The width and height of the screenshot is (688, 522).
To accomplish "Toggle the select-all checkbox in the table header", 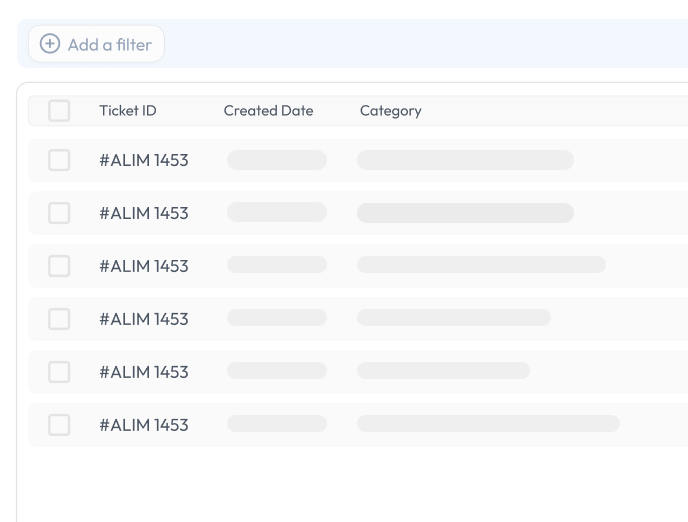I will coord(59,111).
